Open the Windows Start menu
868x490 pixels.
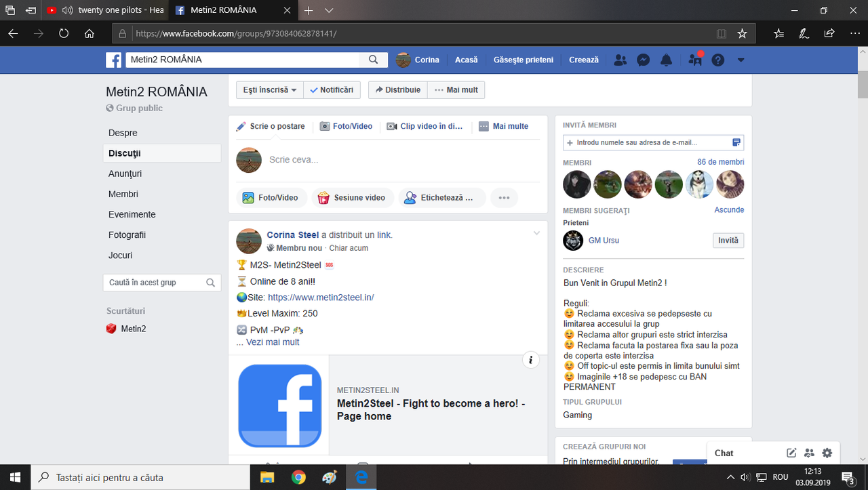point(15,477)
